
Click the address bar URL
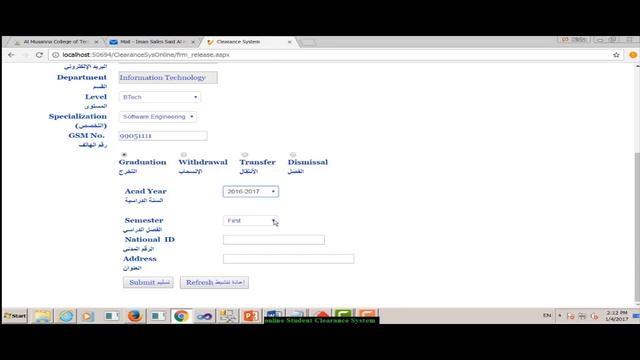point(146,55)
